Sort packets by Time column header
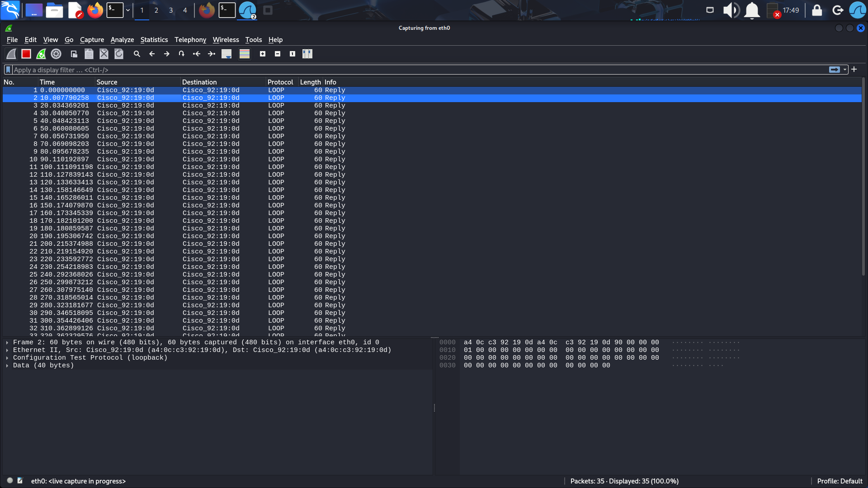Viewport: 868px width, 488px height. click(66, 82)
